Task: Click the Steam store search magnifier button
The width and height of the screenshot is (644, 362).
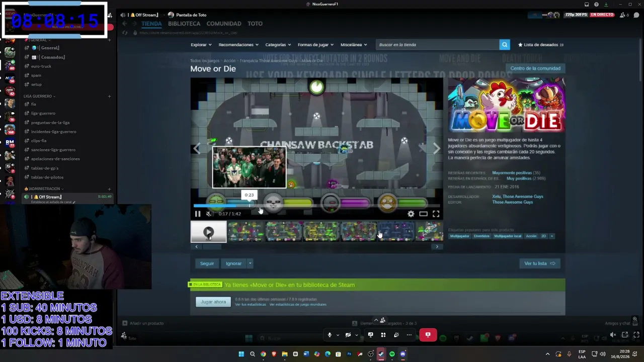Action: click(x=504, y=45)
